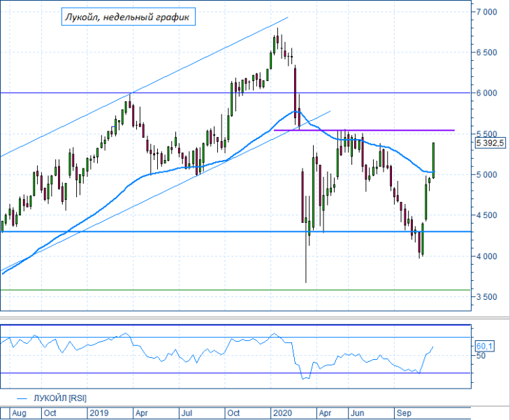Click the Oct label left of 2020
This screenshot has height=420, width=510.
click(x=233, y=413)
